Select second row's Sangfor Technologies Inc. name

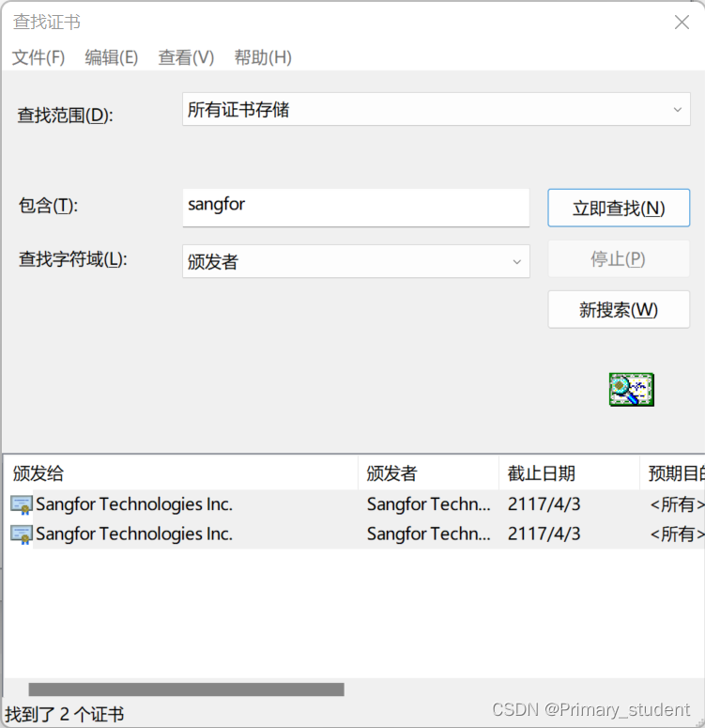(x=134, y=534)
